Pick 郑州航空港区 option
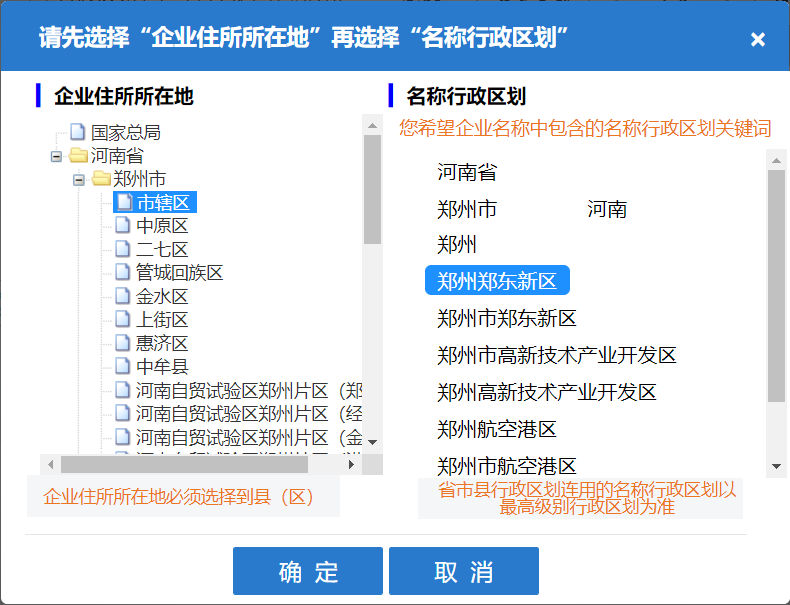 (497, 429)
